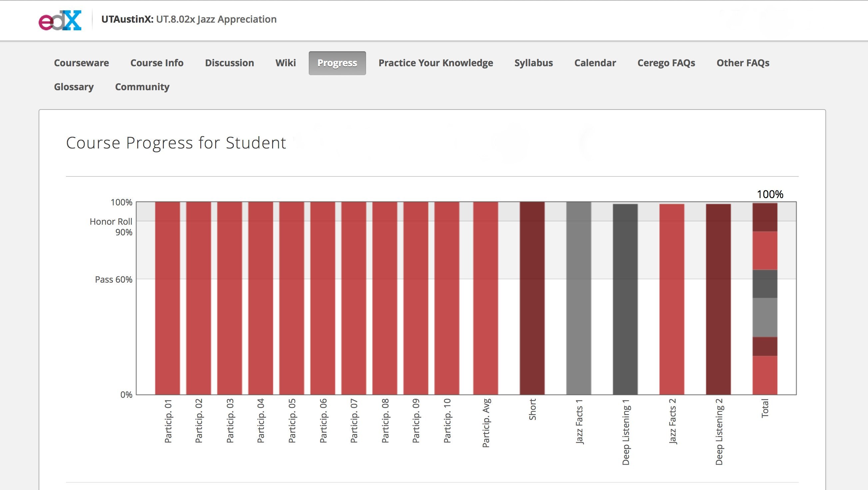Open Other FAQs page
The width and height of the screenshot is (868, 490).
(x=743, y=63)
